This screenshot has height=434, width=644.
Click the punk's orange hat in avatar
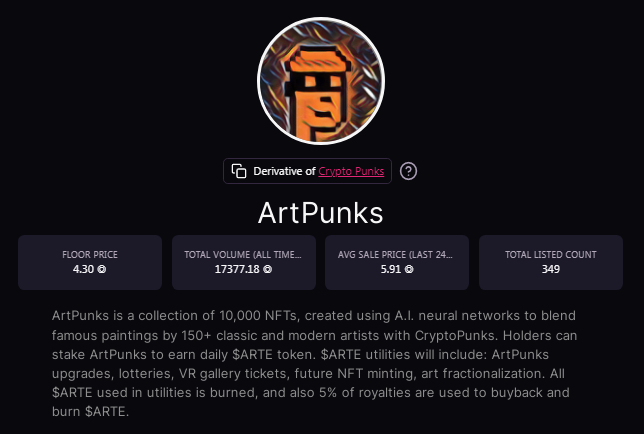(x=318, y=60)
